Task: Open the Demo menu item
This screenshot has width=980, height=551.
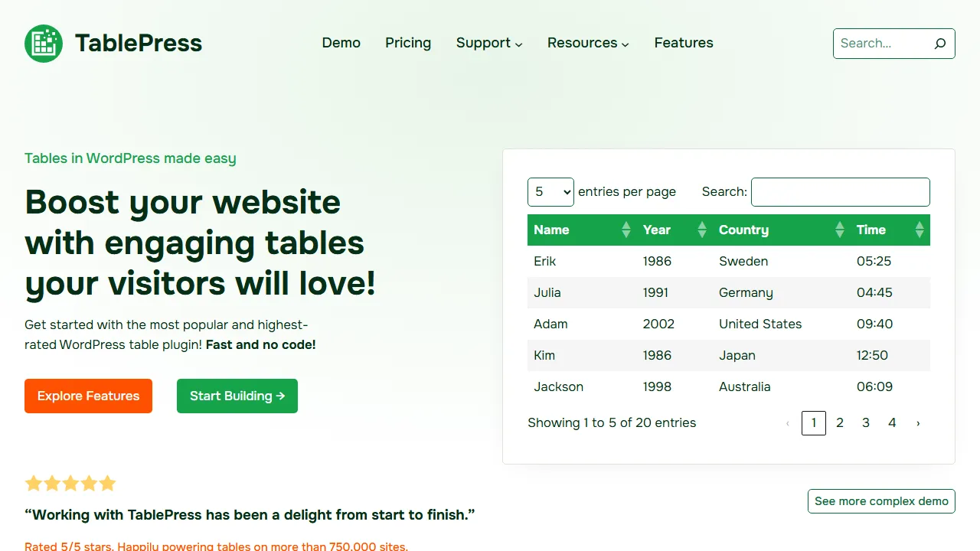Action: [341, 43]
